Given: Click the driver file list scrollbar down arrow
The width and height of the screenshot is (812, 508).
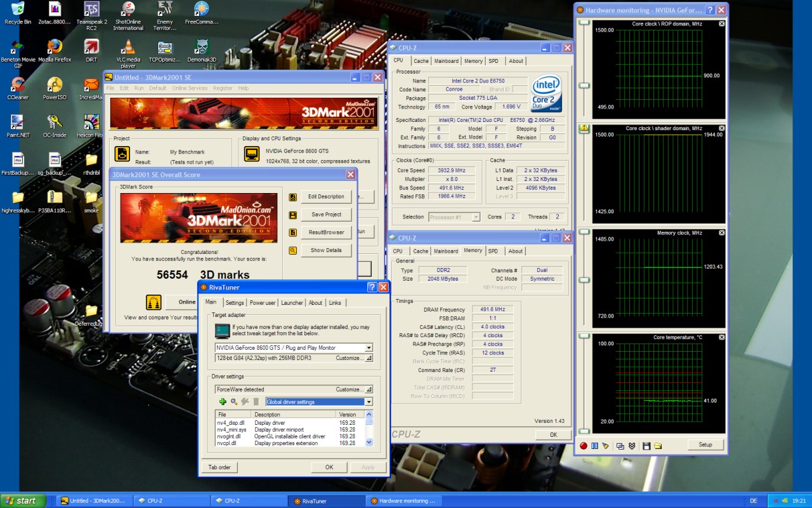Looking at the screenshot, I should 369,443.
